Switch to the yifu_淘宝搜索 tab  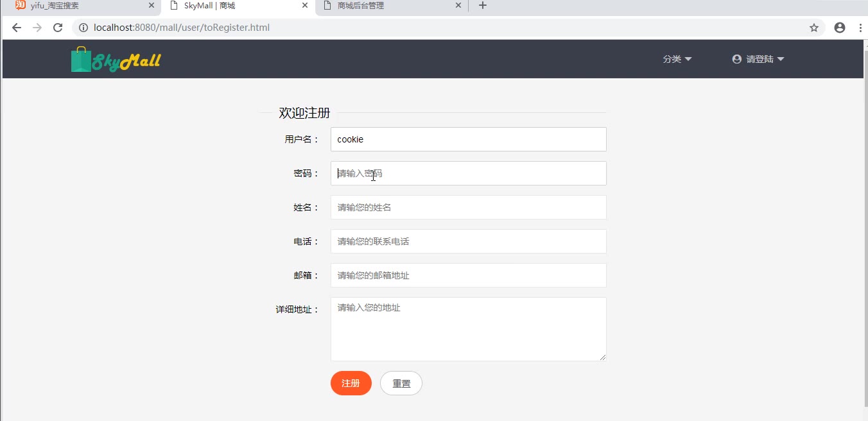coord(85,6)
